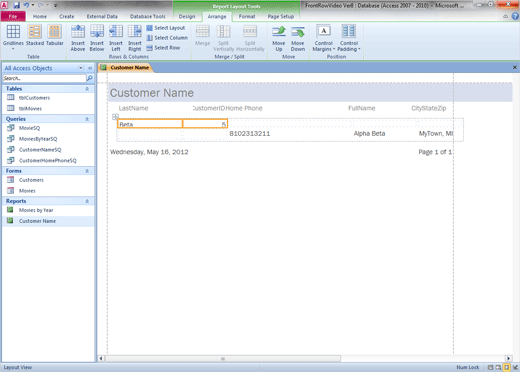
Task: Click the navigation Search box
Action: (44, 78)
